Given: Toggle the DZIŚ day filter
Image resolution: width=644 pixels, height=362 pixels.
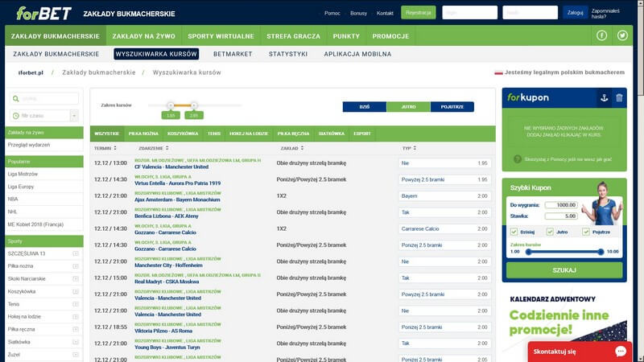Looking at the screenshot, I should [x=365, y=107].
